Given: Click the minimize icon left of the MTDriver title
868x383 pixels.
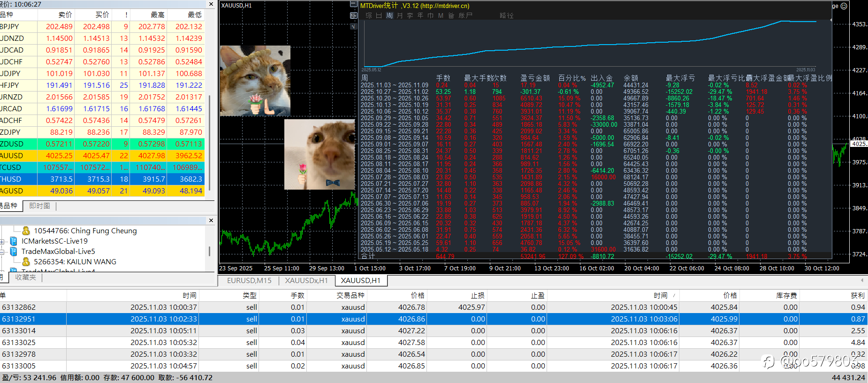Looking at the screenshot, I should coord(354,5).
